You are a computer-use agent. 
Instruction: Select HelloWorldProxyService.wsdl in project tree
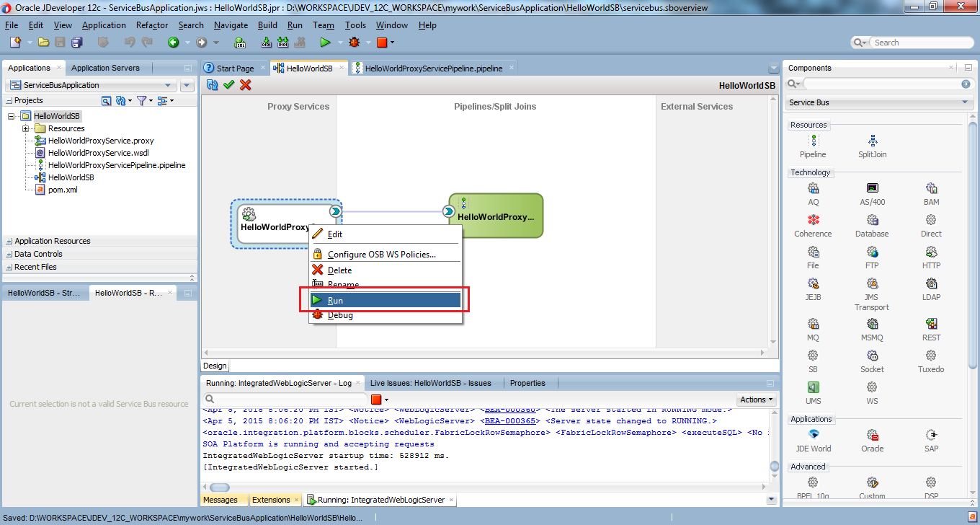click(x=98, y=153)
